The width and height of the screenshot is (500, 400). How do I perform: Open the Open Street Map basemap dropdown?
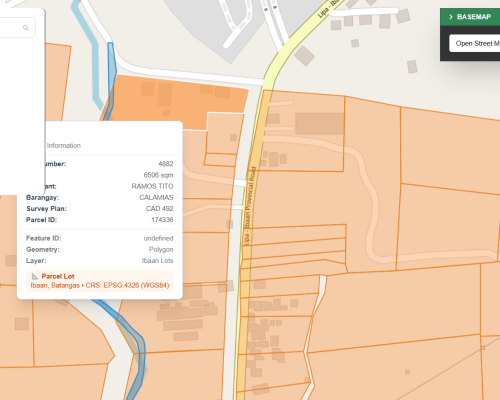475,43
